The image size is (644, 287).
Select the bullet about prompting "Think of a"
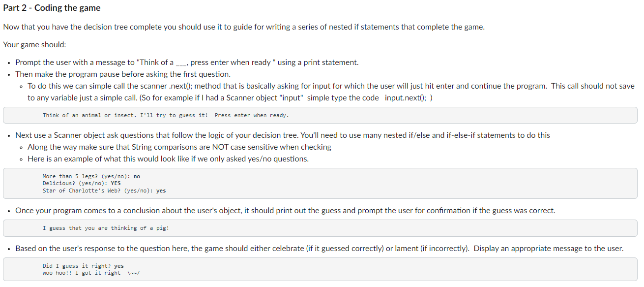[x=187, y=63]
